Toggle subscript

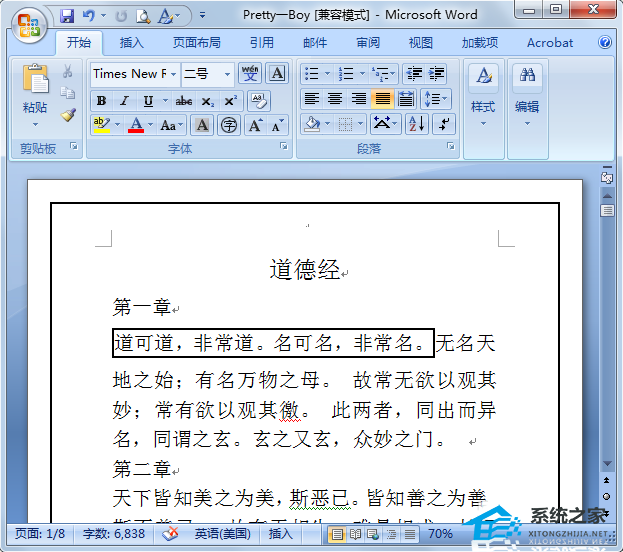coord(207,101)
